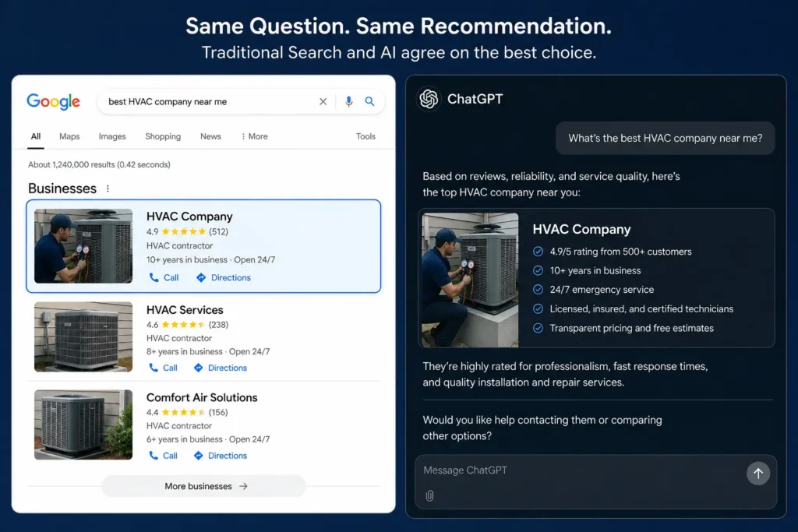The height and width of the screenshot is (532, 798).
Task: Click the Businesses section heading
Action: coord(62,188)
